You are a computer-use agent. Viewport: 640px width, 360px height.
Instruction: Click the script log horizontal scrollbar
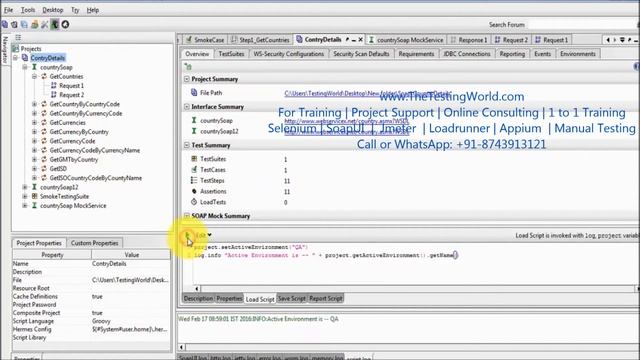point(409,347)
